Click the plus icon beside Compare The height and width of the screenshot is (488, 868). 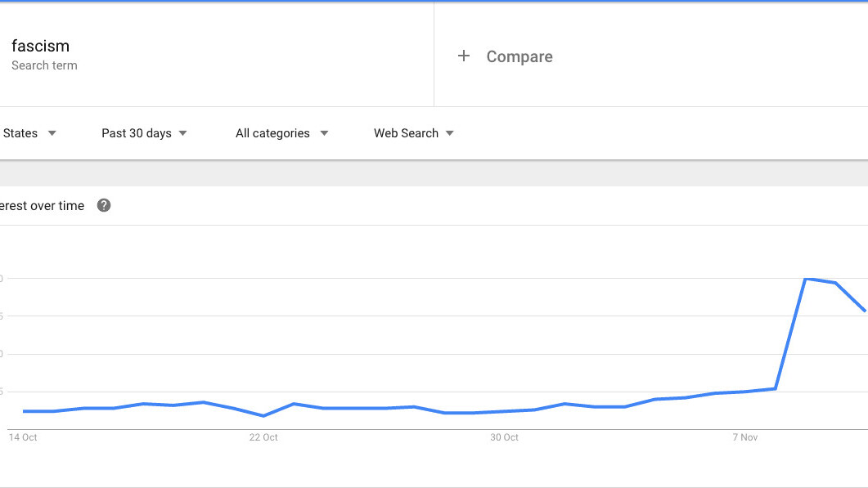[x=464, y=56]
